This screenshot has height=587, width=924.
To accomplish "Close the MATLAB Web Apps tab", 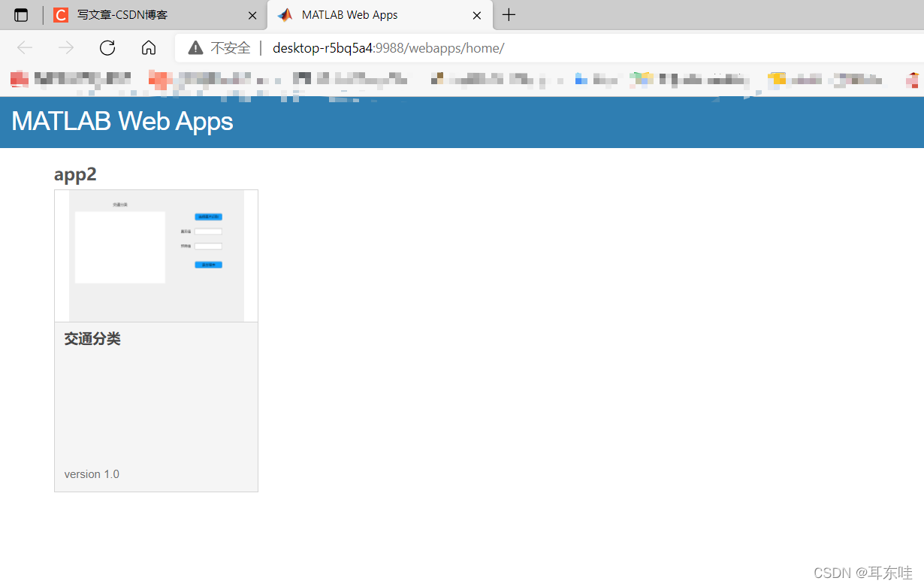I will [x=476, y=15].
